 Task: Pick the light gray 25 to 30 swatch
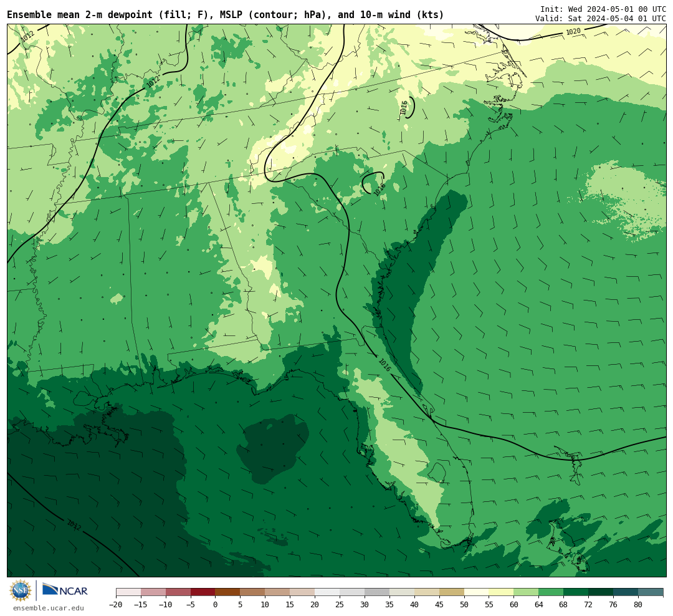point(352,592)
